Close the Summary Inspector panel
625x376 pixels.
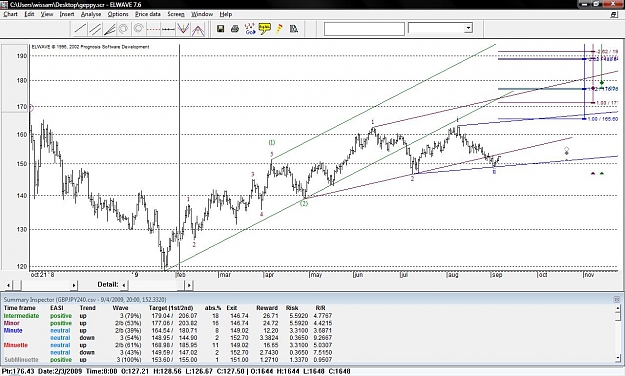pyautogui.click(x=617, y=299)
